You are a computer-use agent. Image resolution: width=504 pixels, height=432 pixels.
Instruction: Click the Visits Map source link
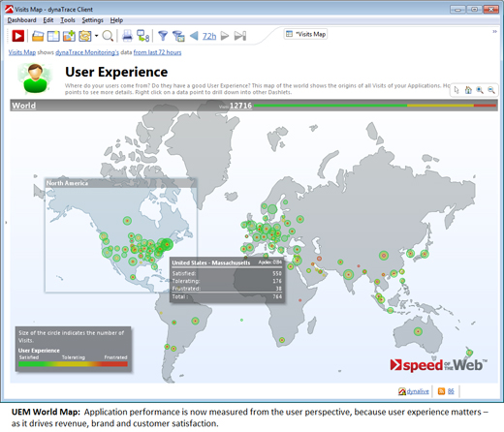(x=22, y=52)
